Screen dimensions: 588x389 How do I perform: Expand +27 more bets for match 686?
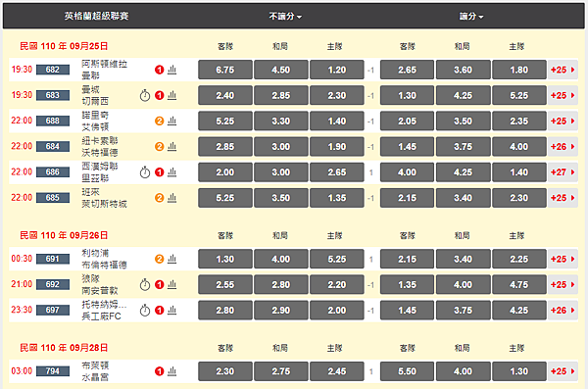[563, 172]
